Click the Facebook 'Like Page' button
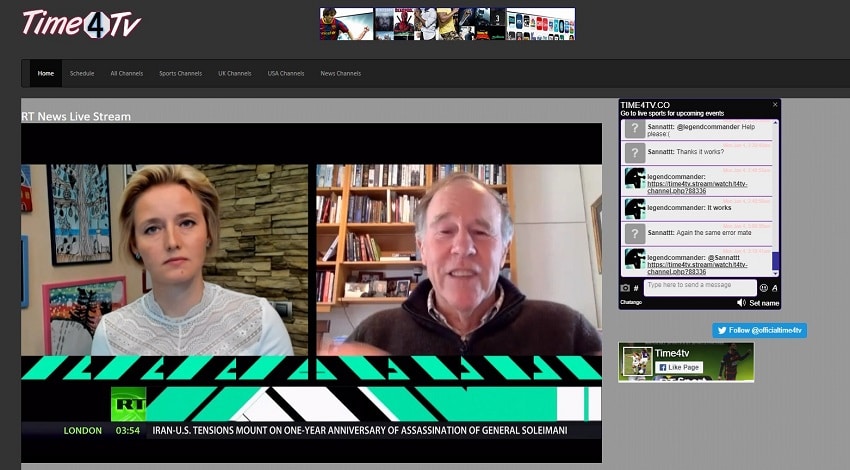Viewport: 850px width, 470px height. (679, 367)
